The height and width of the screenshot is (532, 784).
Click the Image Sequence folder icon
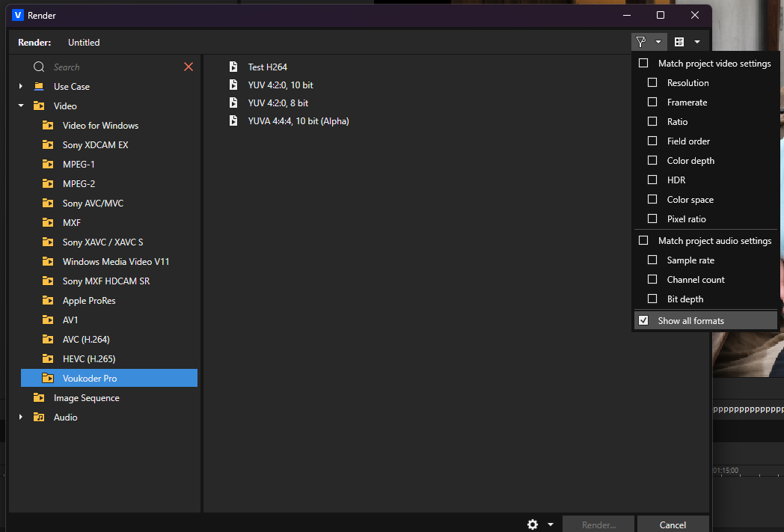click(38, 397)
